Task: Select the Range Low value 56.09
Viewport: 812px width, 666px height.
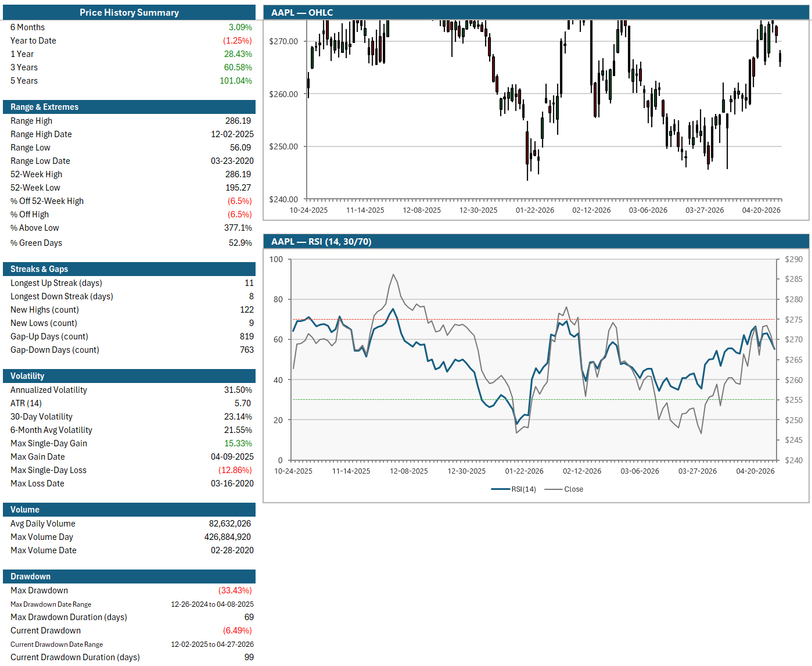Action: click(240, 148)
